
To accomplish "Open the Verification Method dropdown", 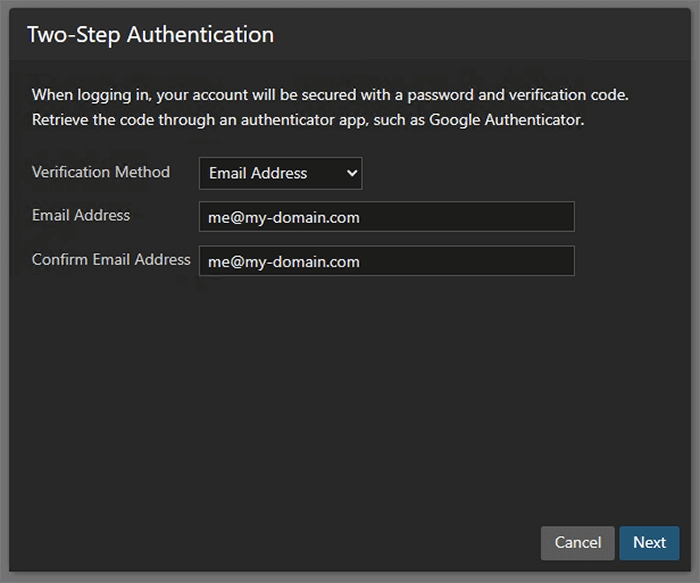I will click(280, 173).
